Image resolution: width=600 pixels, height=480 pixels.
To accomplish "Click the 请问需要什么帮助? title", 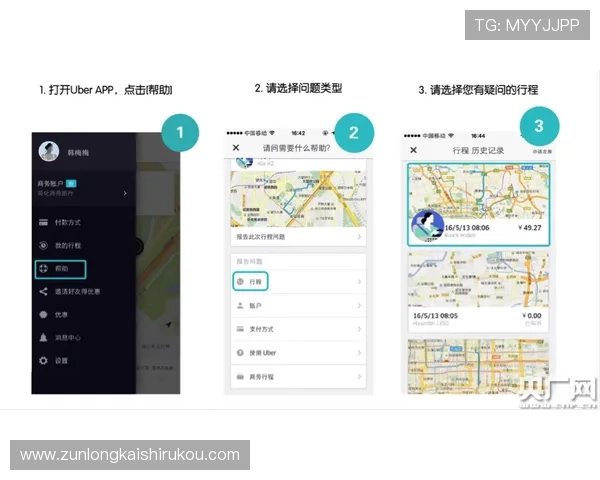I will (x=296, y=148).
